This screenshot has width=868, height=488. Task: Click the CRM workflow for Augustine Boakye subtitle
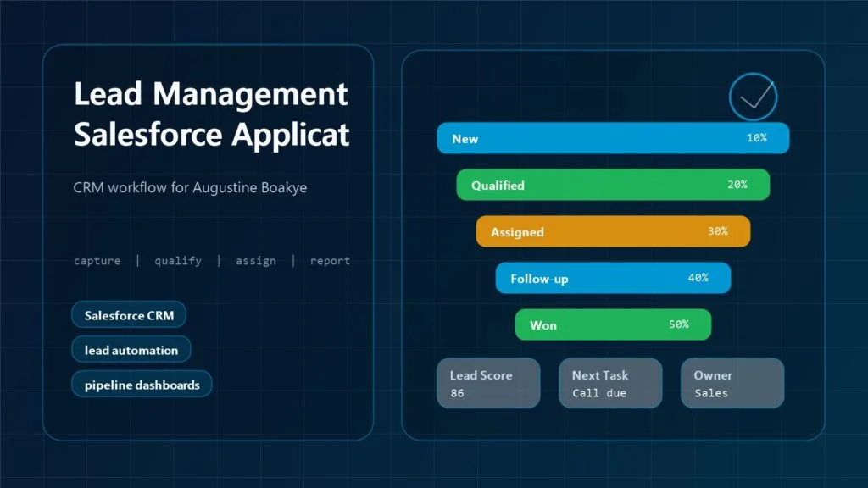click(190, 187)
